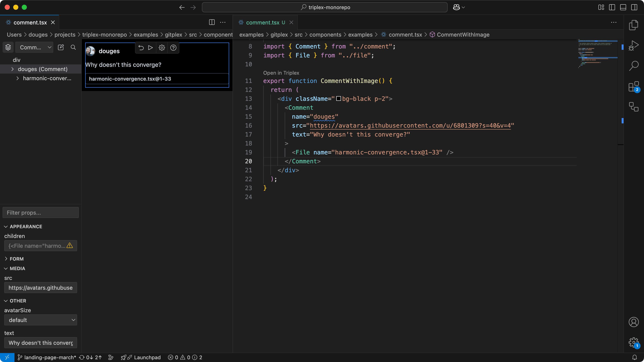Click the undo icon in Triplex toolbar
This screenshot has height=362, width=644.
(x=141, y=48)
